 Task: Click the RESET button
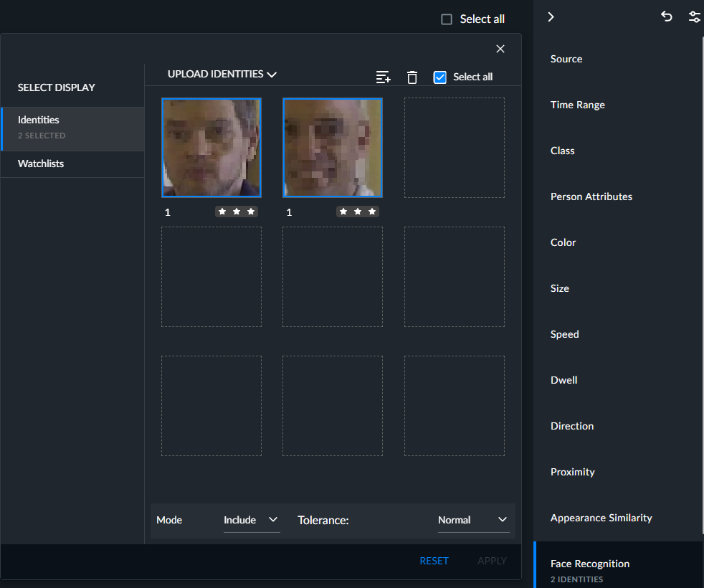pyautogui.click(x=434, y=561)
